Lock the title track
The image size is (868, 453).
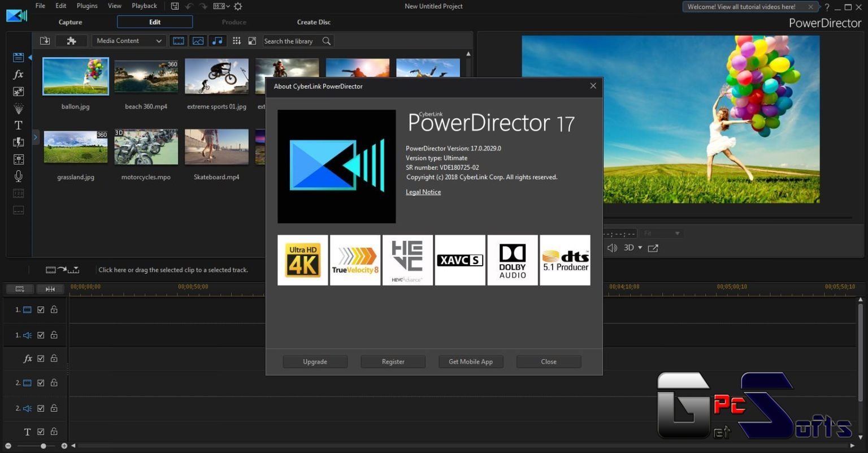[54, 432]
